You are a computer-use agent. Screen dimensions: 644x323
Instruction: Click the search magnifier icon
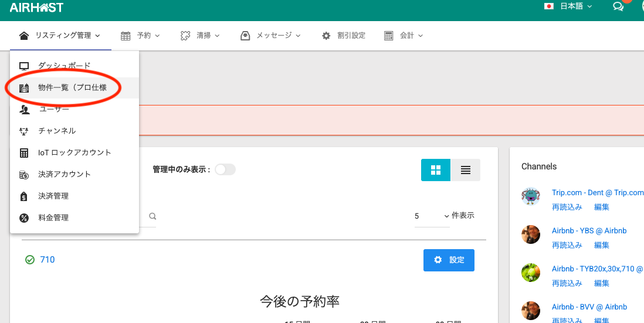point(152,216)
